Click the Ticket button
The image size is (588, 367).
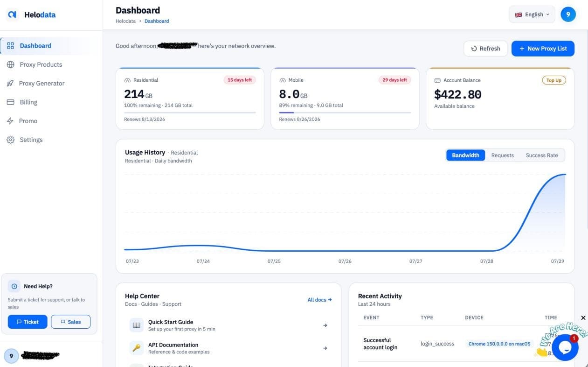pyautogui.click(x=28, y=322)
